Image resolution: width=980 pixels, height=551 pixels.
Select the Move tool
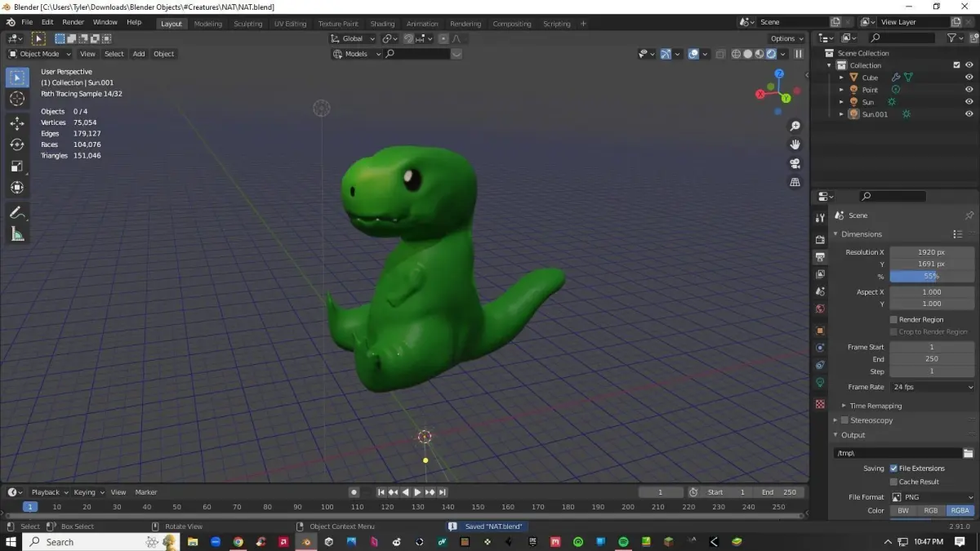pyautogui.click(x=17, y=123)
